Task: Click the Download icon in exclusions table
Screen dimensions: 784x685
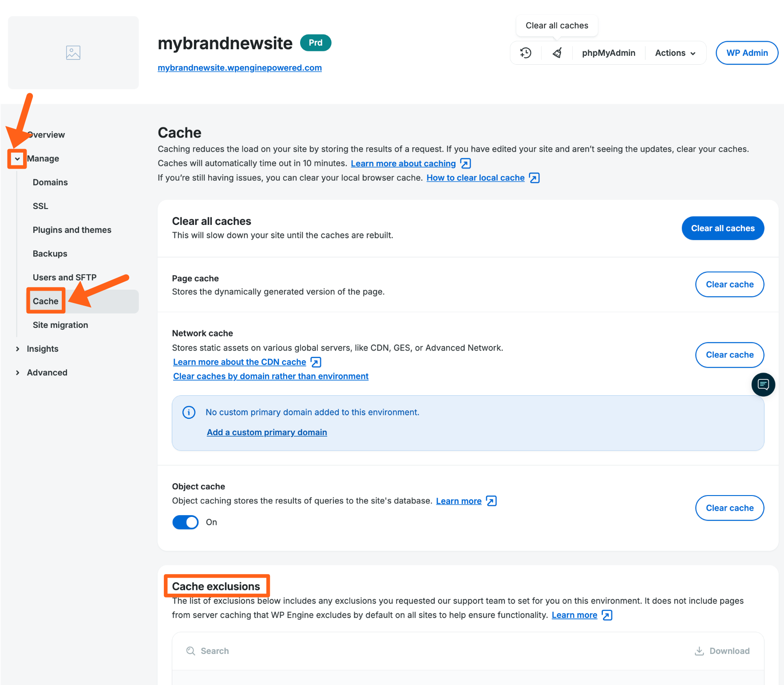Action: [x=699, y=651]
